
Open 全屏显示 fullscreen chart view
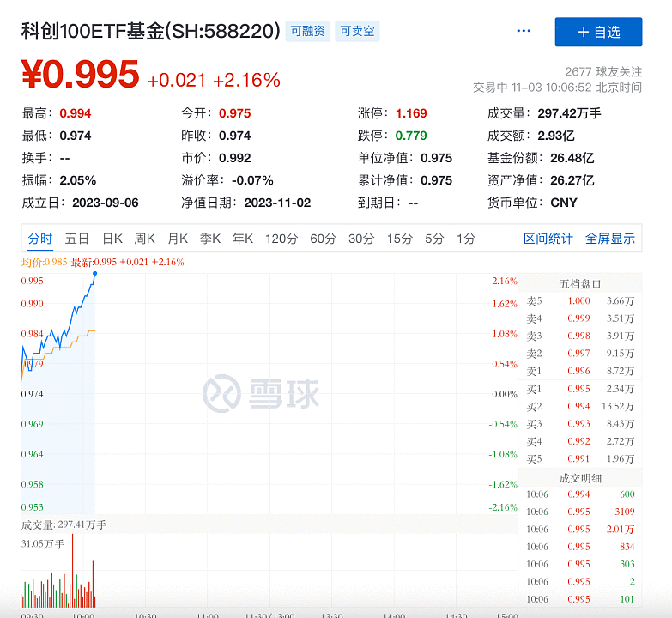610,239
